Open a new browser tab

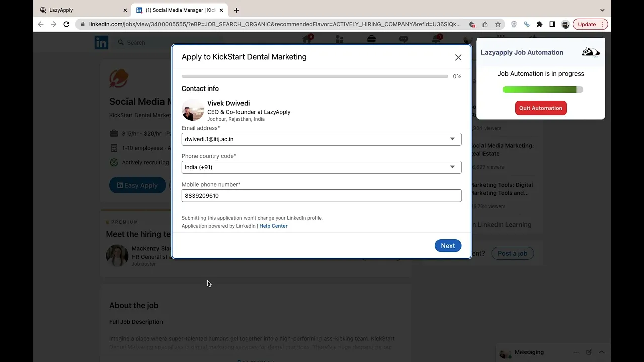click(236, 10)
